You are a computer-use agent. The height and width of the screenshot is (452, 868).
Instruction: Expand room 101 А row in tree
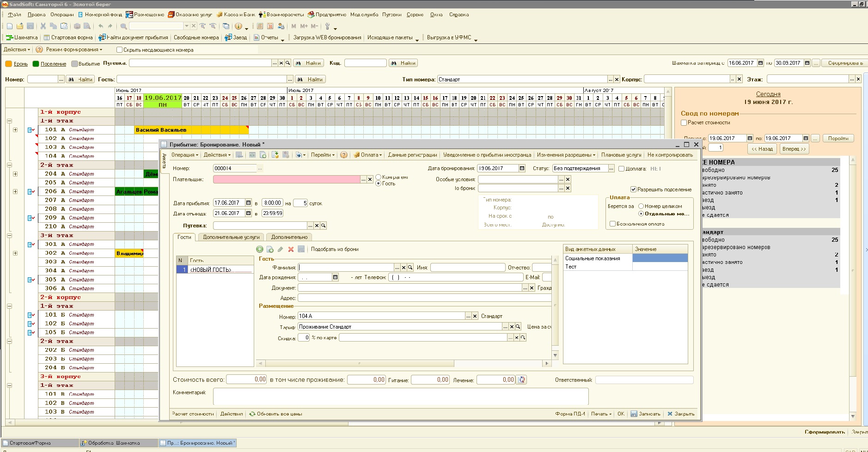(15, 130)
